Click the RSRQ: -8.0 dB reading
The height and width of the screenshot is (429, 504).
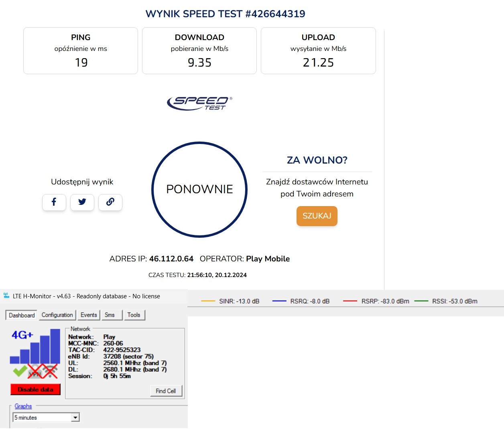point(310,301)
